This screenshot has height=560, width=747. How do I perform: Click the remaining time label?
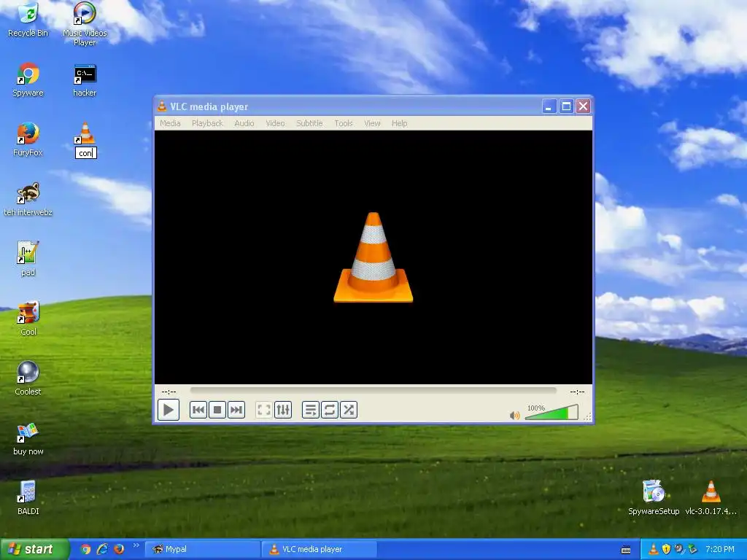[578, 392]
